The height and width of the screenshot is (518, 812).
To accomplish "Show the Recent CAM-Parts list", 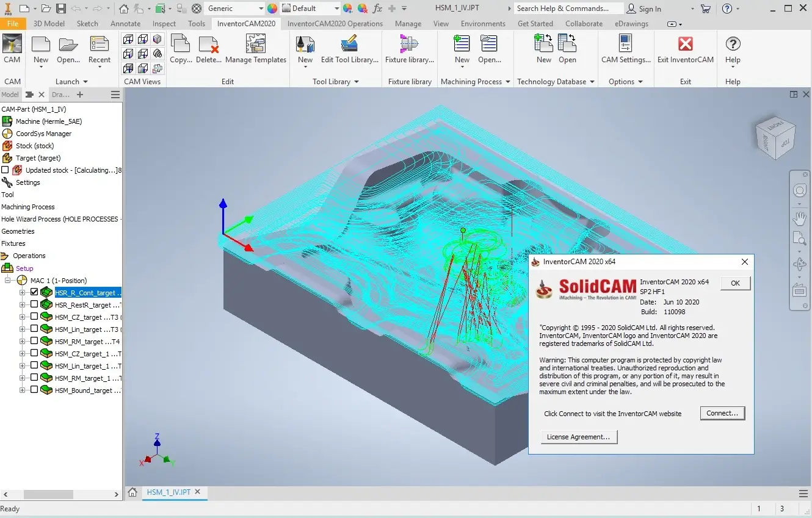I will (100, 50).
